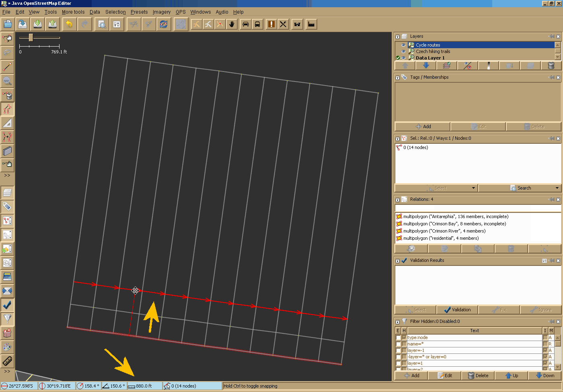Select the Draw nodes tool
This screenshot has width=563, height=392.
pos(7,66)
